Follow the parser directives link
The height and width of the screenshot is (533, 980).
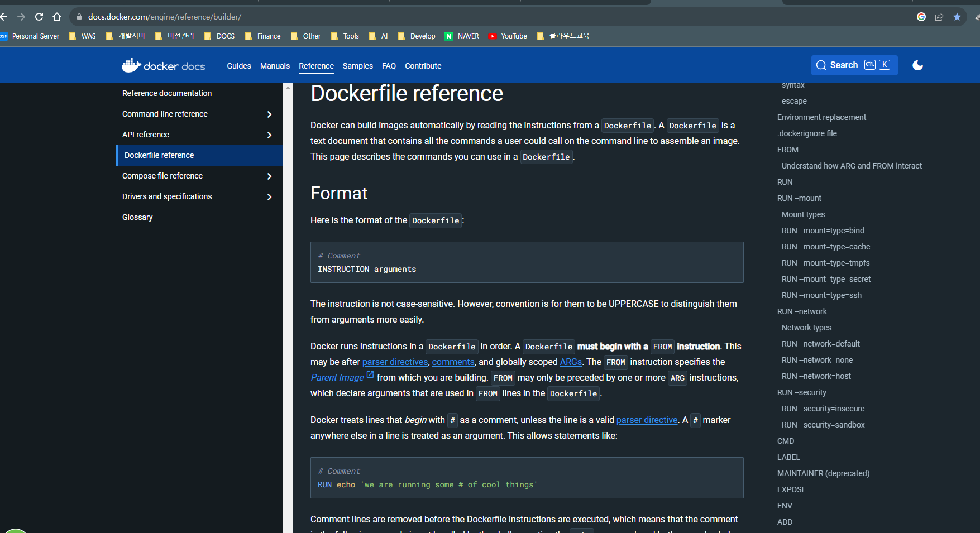pyautogui.click(x=395, y=362)
